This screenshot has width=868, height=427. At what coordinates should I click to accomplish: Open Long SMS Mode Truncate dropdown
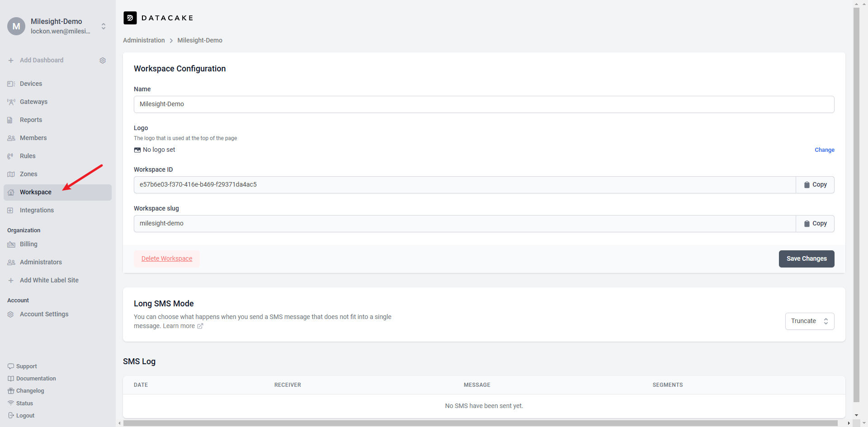[809, 321]
